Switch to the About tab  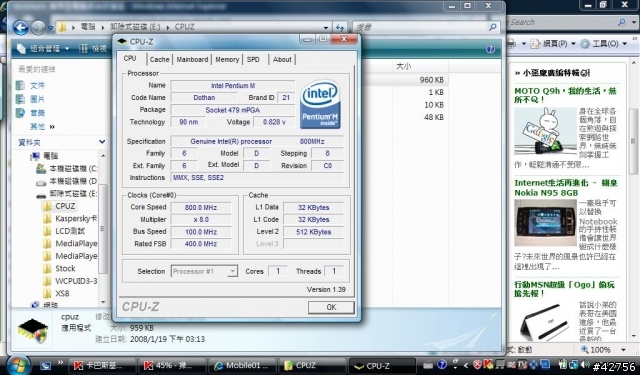282,60
